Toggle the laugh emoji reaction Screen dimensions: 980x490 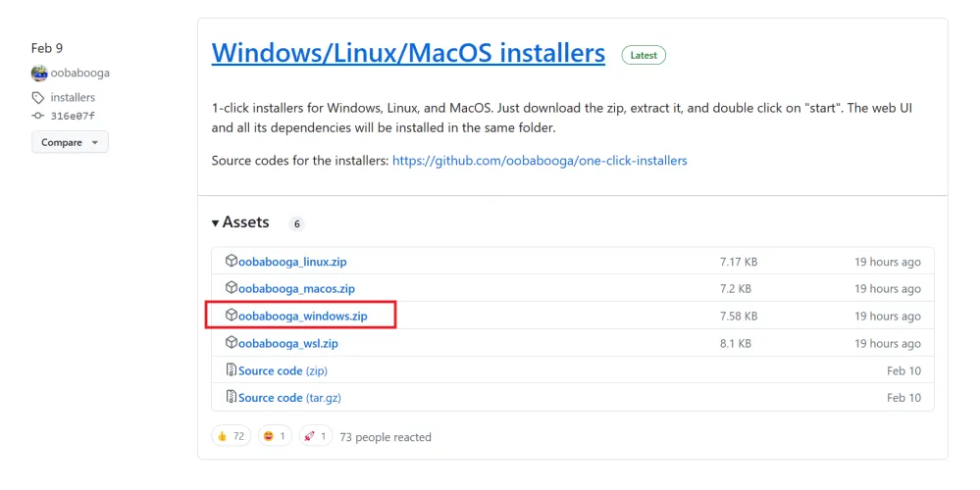[x=276, y=436]
